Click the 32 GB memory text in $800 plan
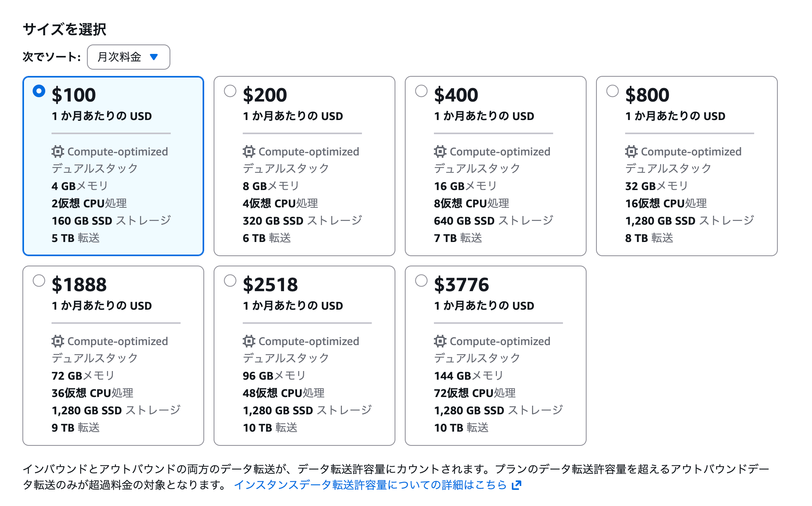Image resolution: width=812 pixels, height=506 pixels. pos(655,186)
